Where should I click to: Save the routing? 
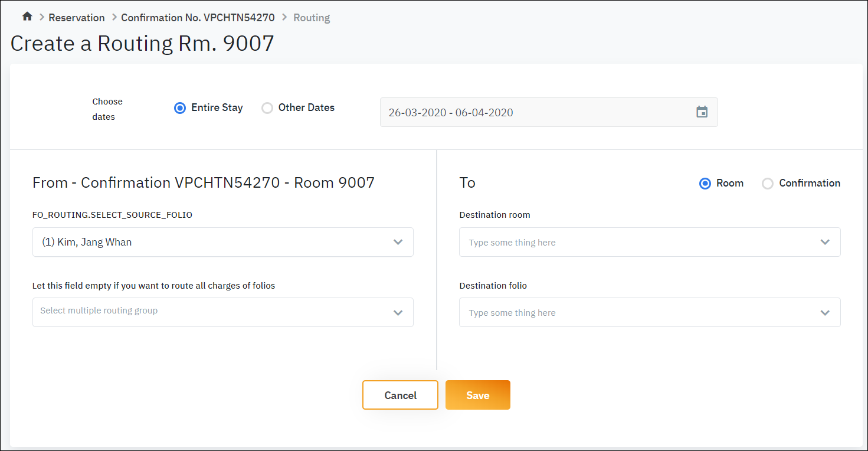(x=477, y=395)
